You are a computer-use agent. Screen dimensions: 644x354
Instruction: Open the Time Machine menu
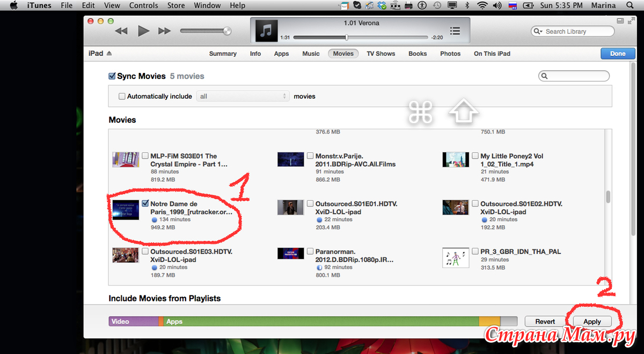tap(437, 6)
